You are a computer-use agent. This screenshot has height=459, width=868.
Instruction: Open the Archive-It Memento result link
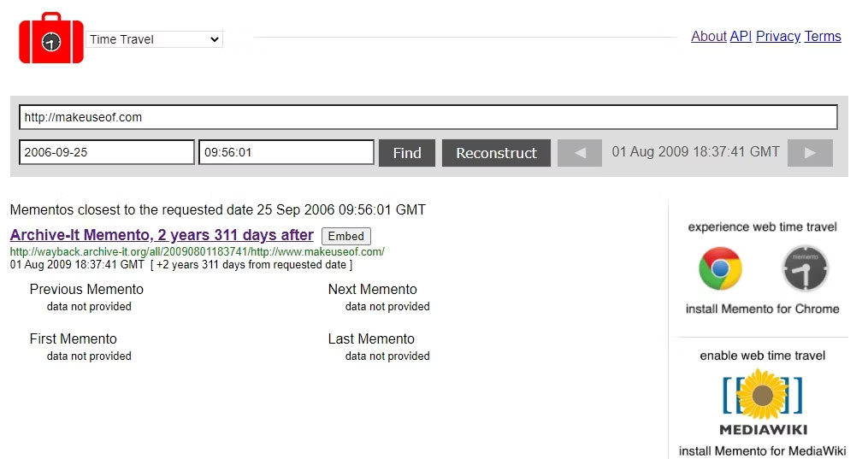pos(162,235)
